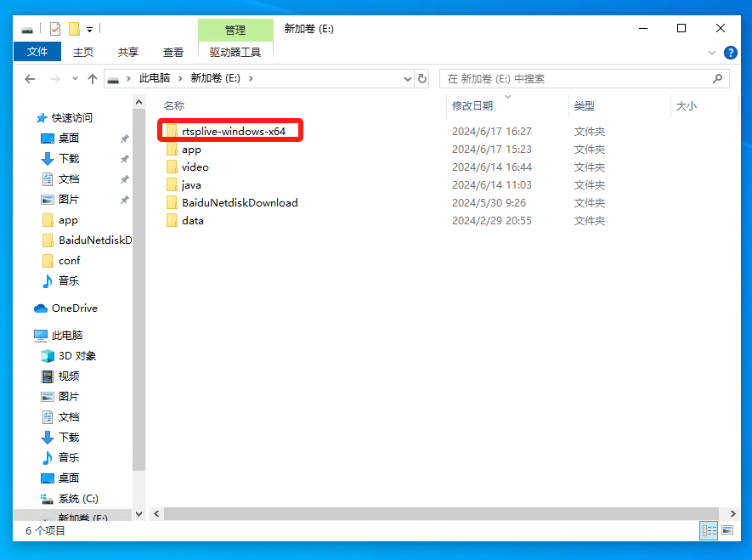Switch to details view in status bar

point(709,530)
